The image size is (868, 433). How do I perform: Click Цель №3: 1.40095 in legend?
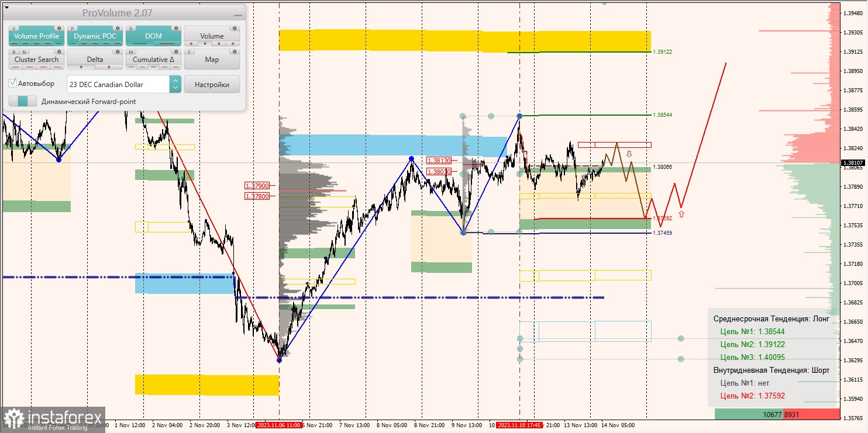pyautogui.click(x=752, y=357)
